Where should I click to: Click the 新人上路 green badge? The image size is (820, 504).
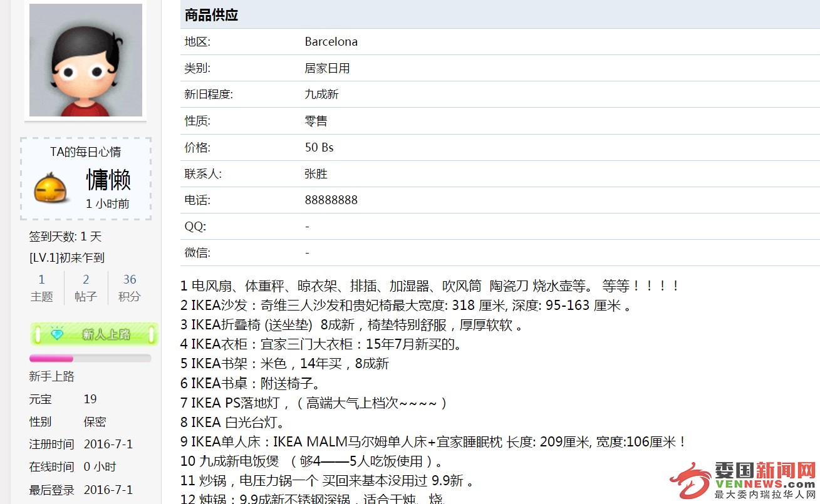[x=93, y=334]
